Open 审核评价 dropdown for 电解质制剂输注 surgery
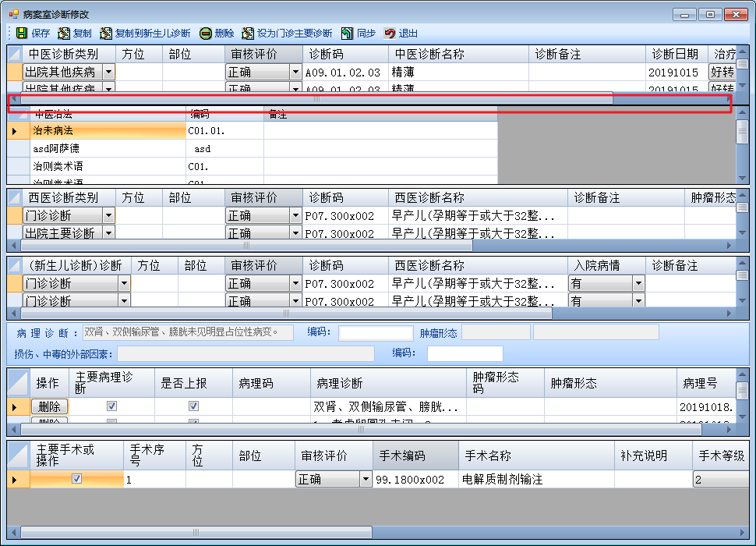The image size is (756, 546). point(366,479)
